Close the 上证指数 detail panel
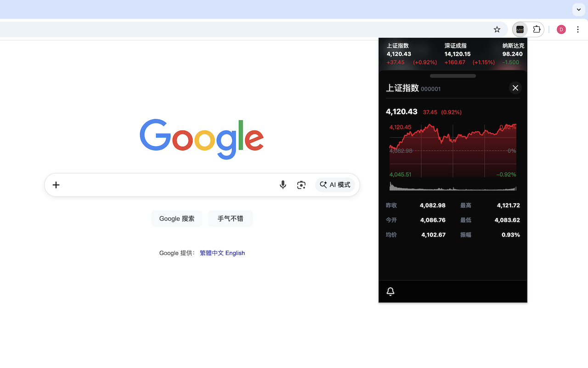This screenshot has height=368, width=588. point(515,88)
